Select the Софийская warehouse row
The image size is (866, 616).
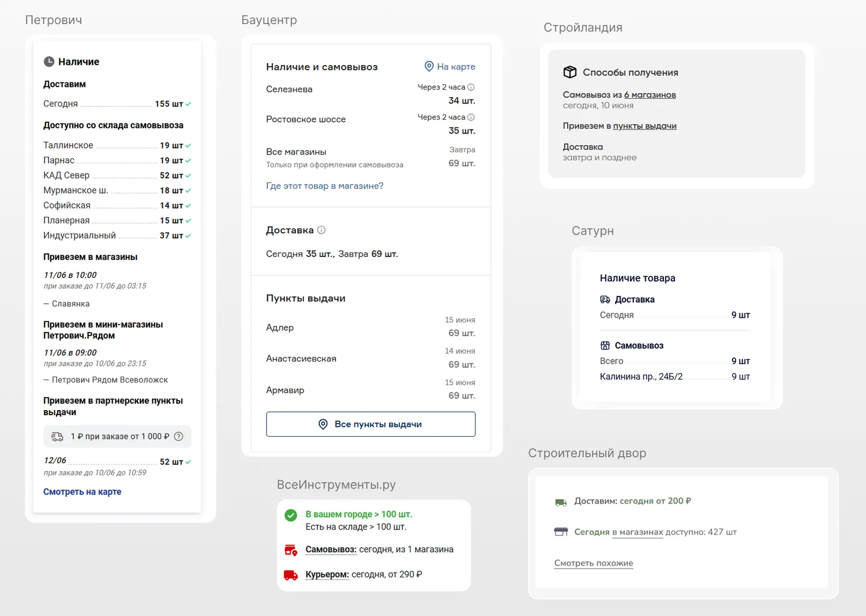click(117, 206)
